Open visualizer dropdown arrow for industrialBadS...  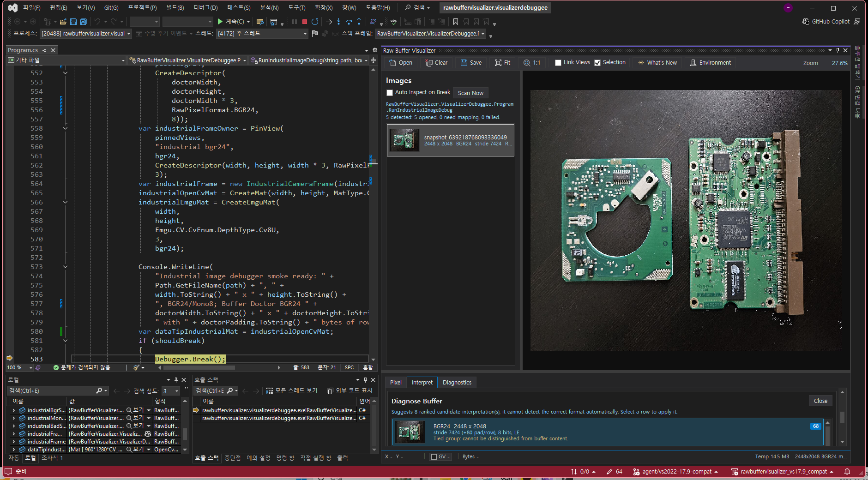pos(149,426)
